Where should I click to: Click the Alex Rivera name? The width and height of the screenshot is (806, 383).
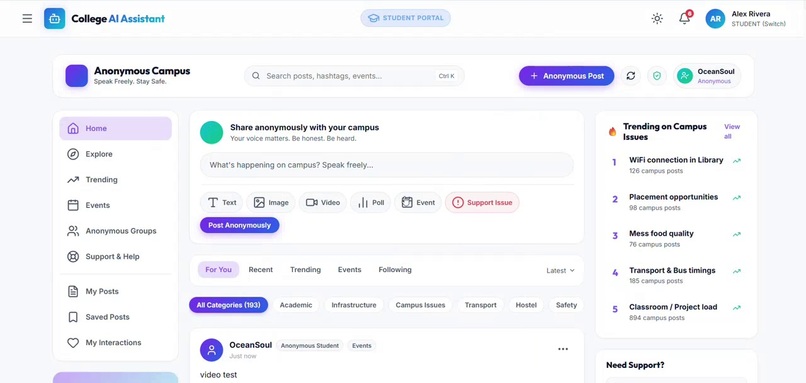click(751, 14)
